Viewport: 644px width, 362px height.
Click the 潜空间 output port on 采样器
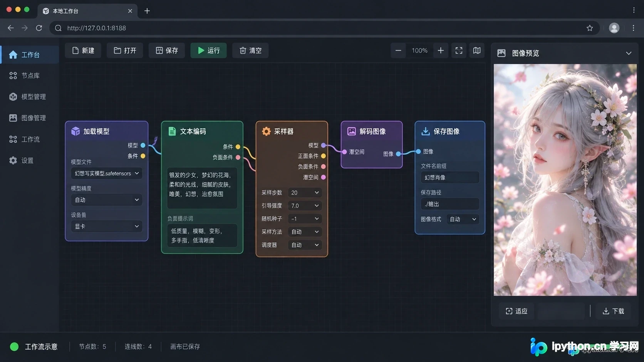pos(324,177)
